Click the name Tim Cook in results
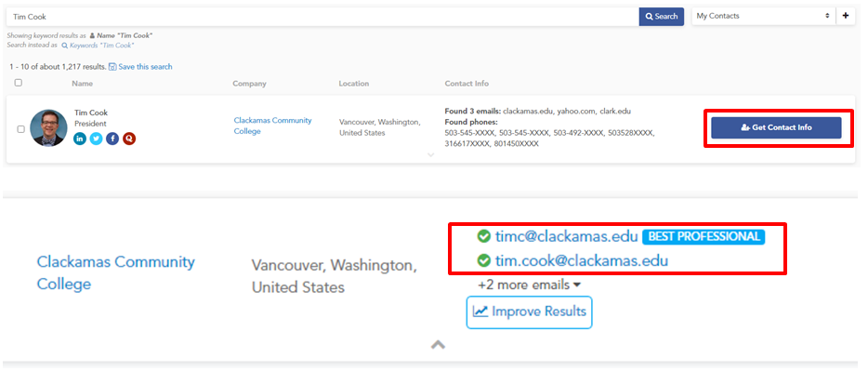Image resolution: width=868 pixels, height=371 pixels. click(x=91, y=113)
